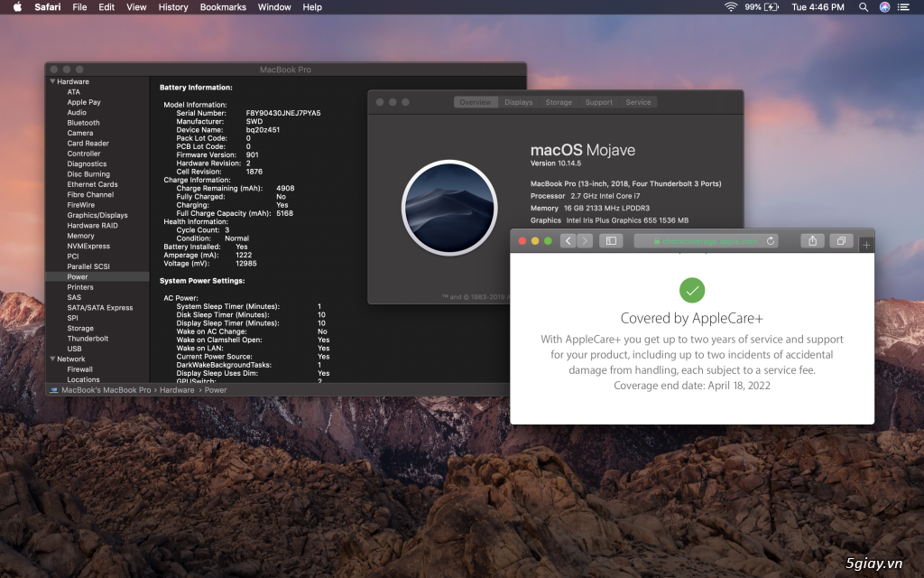This screenshot has width=924, height=578.
Task: Select NVMExpress in the sidebar
Action: tap(88, 246)
